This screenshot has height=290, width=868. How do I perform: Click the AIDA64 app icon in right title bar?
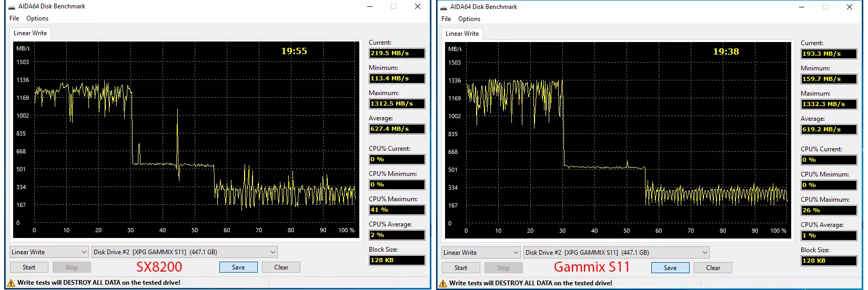coord(443,7)
